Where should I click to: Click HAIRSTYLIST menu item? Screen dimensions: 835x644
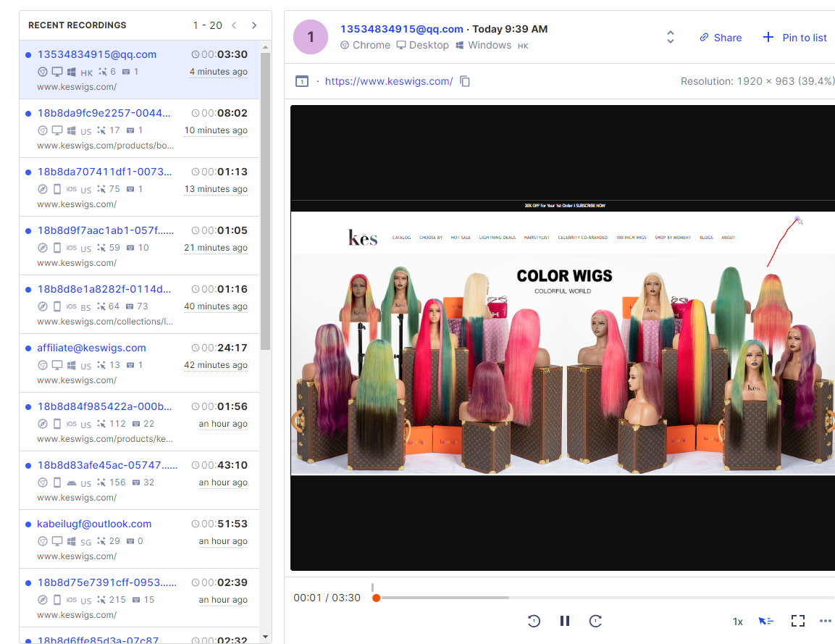click(x=537, y=238)
